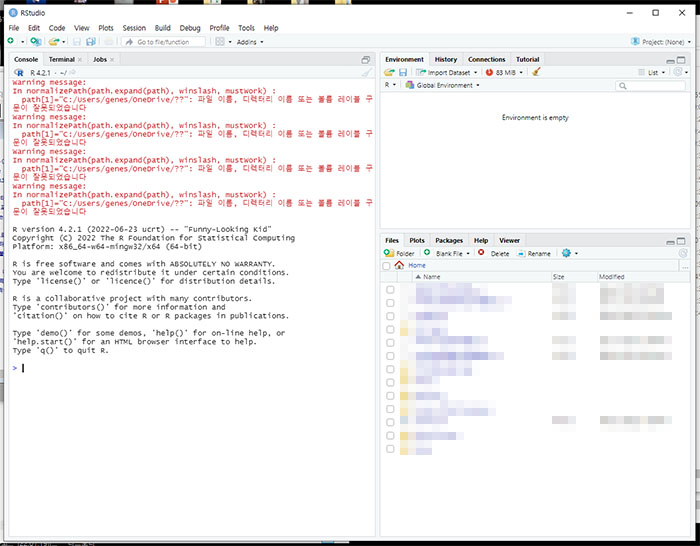Go to Home directory house icon
Image resolution: width=700 pixels, height=546 pixels.
click(x=399, y=265)
